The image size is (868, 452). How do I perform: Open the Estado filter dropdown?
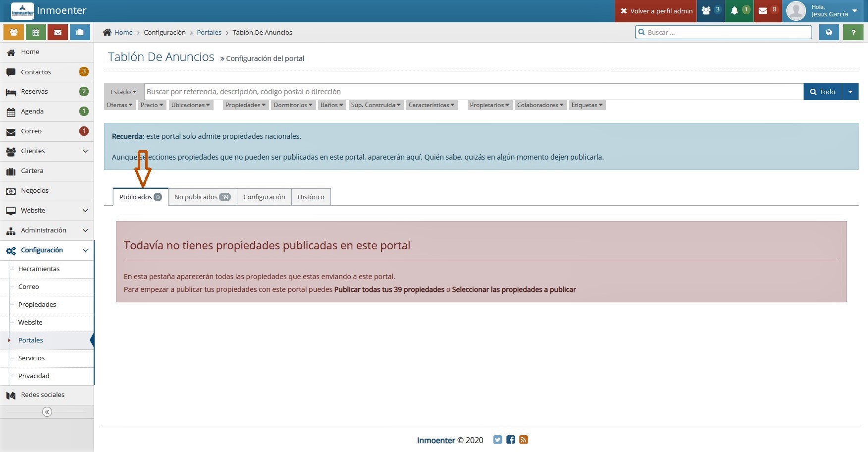click(x=124, y=92)
